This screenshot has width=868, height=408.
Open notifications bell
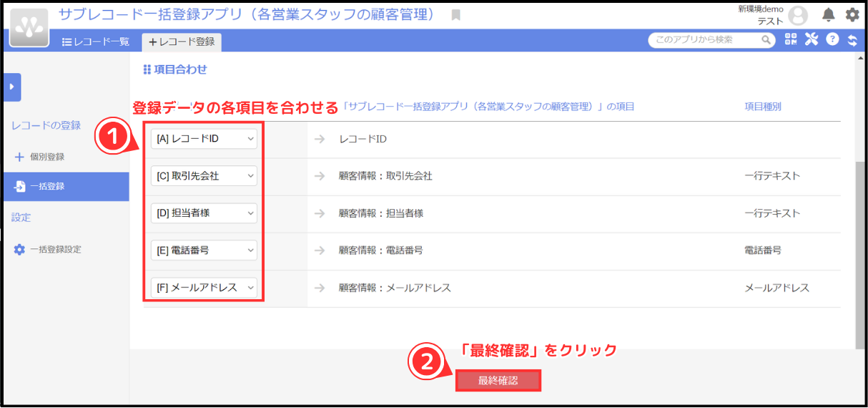pyautogui.click(x=829, y=15)
